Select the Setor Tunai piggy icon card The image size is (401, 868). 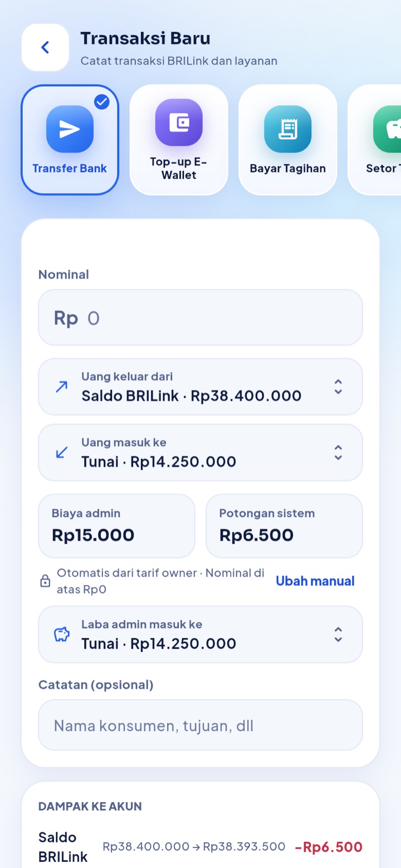click(374, 140)
